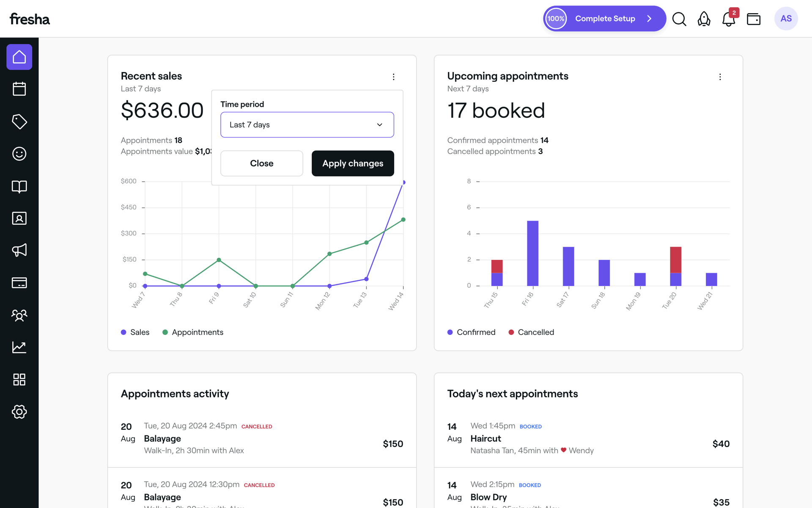Click the Fri 16 confirmed bar
The width and height of the screenshot is (812, 508).
(x=532, y=253)
